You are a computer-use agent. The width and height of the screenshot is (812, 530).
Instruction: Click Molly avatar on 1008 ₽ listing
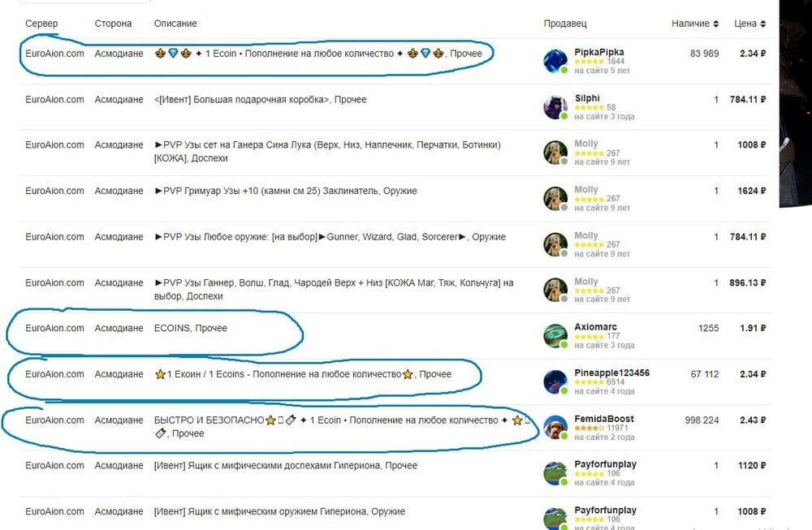tap(555, 152)
